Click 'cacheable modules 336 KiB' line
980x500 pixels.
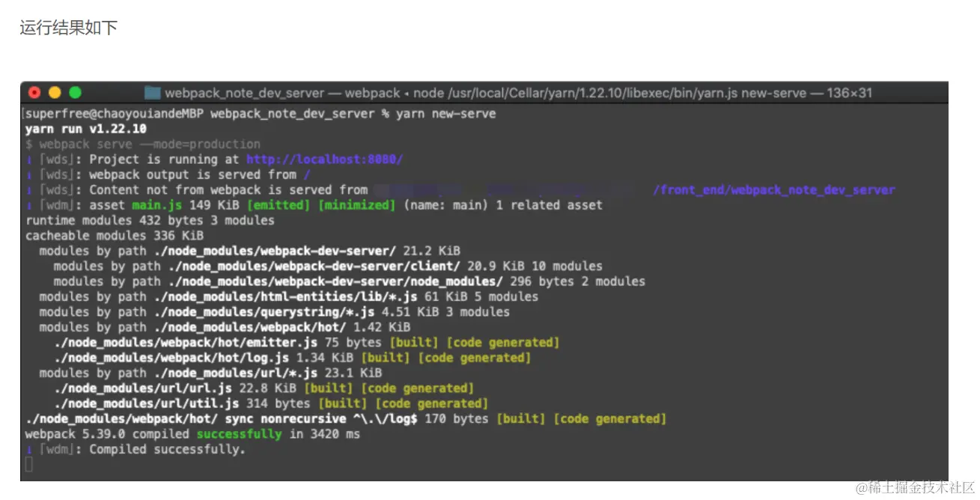pos(115,236)
